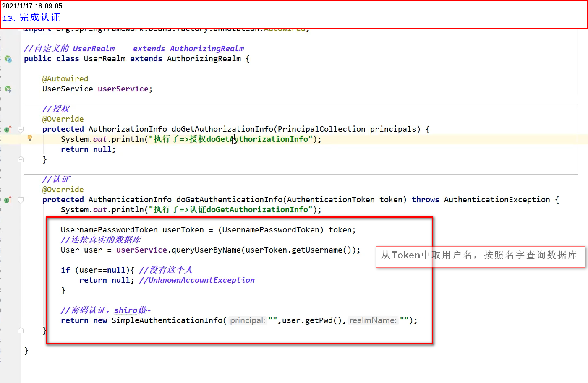This screenshot has width=588, height=383.
Task: Click the fold end marker below the first 'return null;'
Action: pos(21,159)
